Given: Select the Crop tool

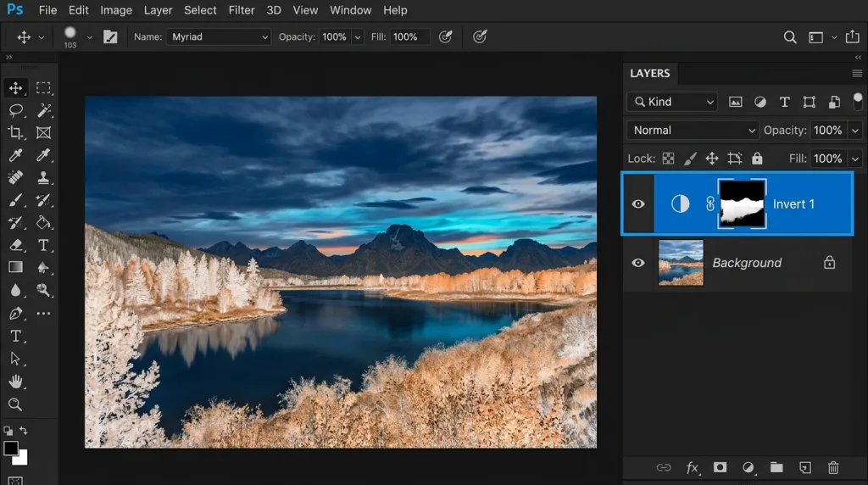Looking at the screenshot, I should 15,132.
